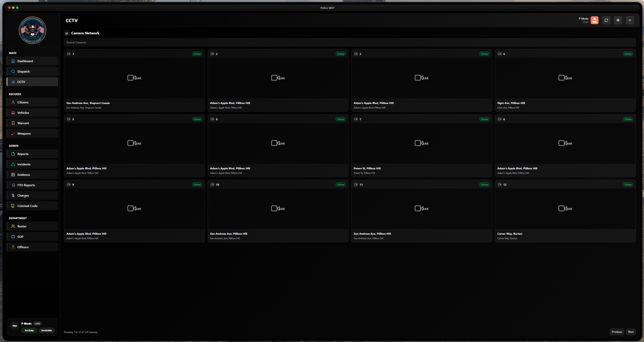Open the SOP page
The width and height of the screenshot is (644, 342).
33,237
